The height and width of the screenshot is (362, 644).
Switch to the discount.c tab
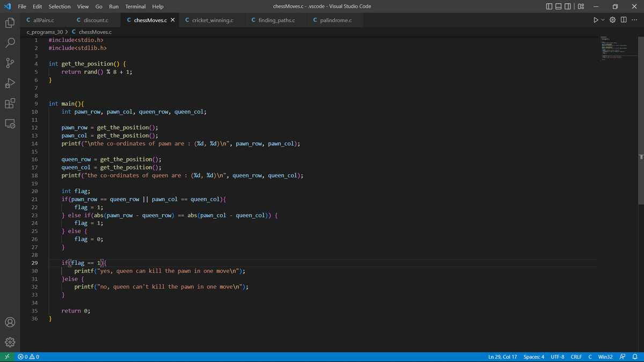click(x=96, y=20)
